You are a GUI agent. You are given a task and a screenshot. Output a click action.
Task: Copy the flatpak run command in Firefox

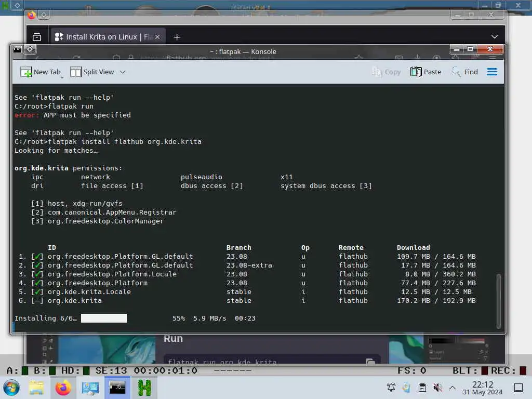coord(370,362)
